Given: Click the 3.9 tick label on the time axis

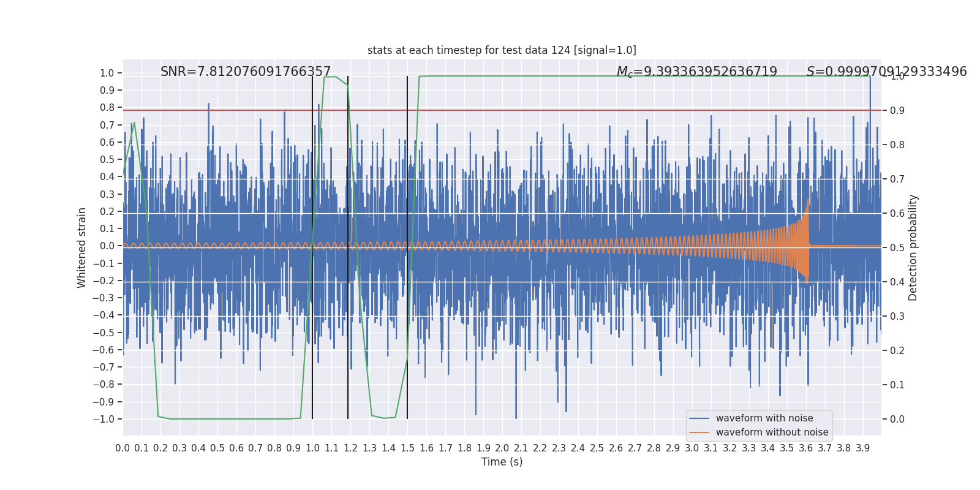Looking at the screenshot, I should click(863, 448).
